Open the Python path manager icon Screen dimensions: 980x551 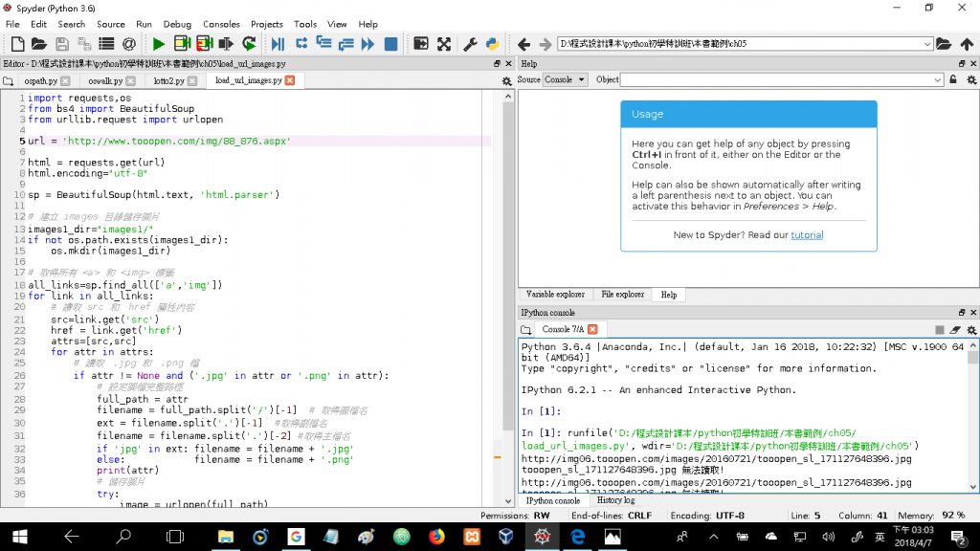click(492, 44)
